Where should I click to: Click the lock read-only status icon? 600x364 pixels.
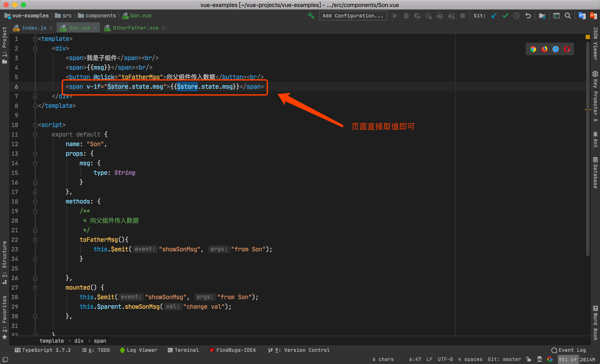click(x=528, y=359)
